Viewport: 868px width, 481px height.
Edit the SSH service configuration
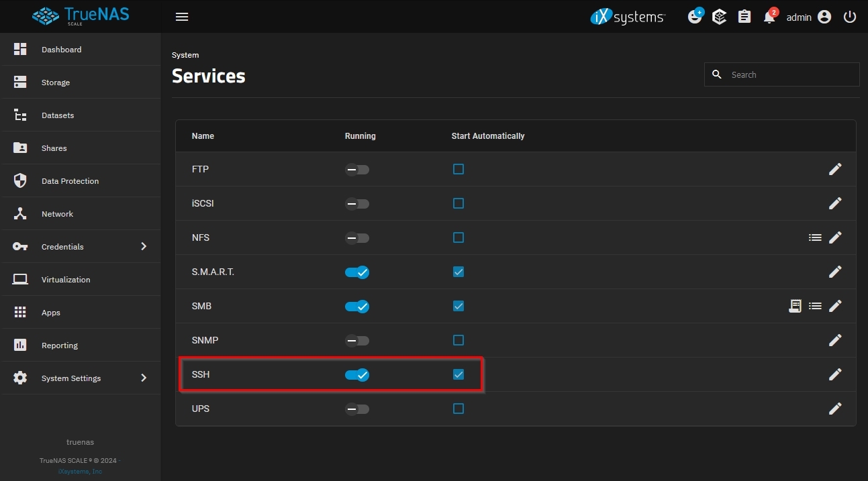835,374
